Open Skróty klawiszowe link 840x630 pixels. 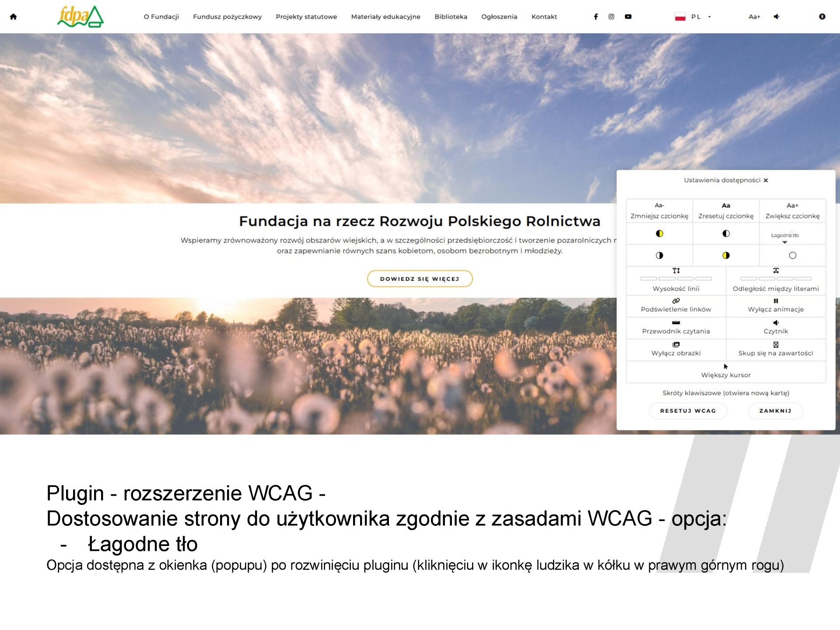click(x=726, y=393)
